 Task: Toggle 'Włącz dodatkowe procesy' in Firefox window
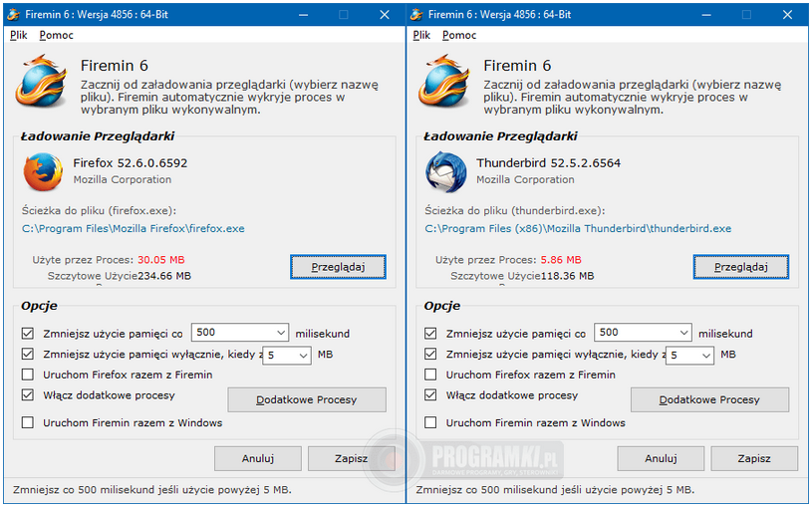(28, 395)
